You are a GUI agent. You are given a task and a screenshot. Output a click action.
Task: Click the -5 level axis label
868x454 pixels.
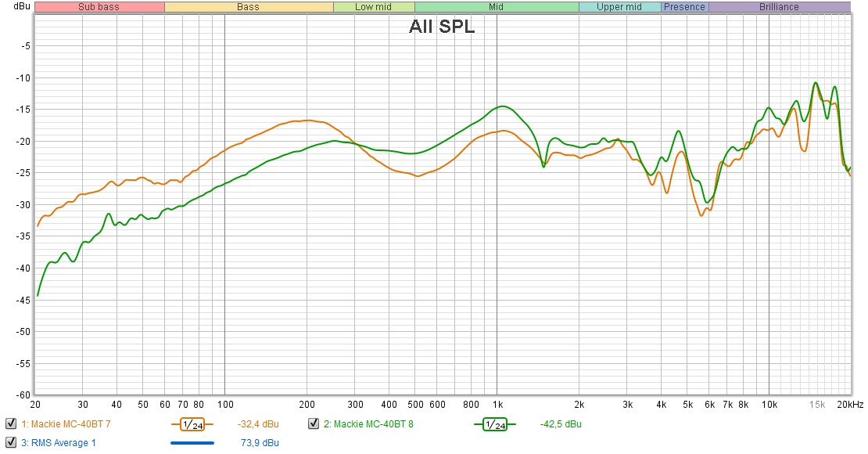point(26,46)
